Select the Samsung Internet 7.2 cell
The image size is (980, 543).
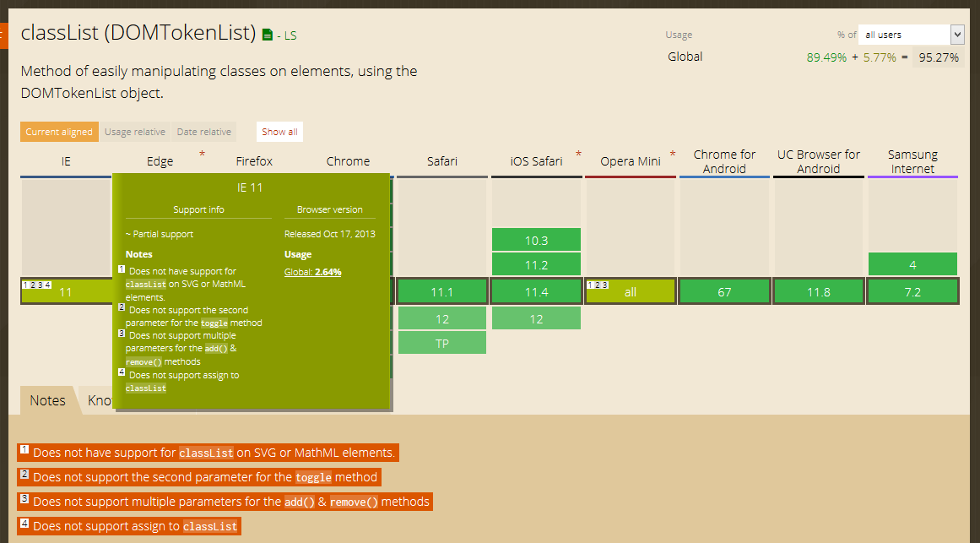pyautogui.click(x=912, y=292)
